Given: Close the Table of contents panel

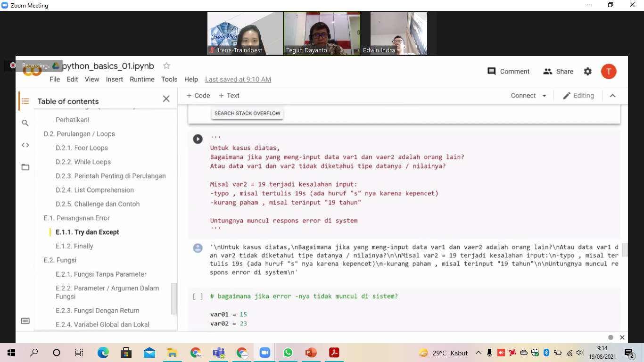Looking at the screenshot, I should [x=166, y=99].
